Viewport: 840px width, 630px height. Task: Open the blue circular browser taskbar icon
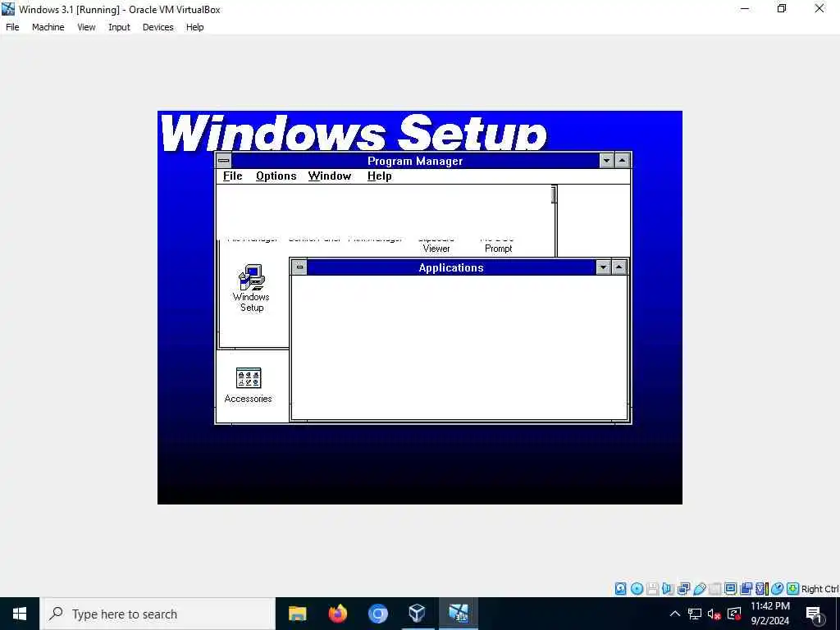coord(377,614)
